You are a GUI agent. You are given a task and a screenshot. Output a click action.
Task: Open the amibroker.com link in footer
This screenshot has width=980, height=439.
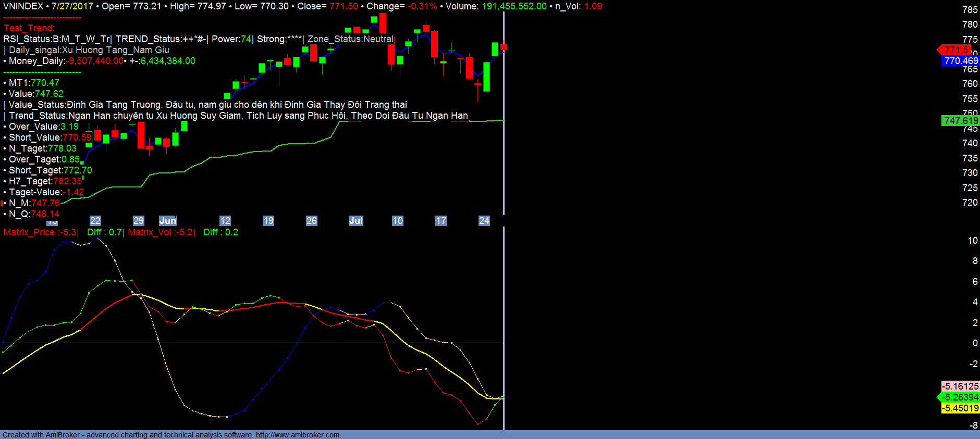point(297,435)
